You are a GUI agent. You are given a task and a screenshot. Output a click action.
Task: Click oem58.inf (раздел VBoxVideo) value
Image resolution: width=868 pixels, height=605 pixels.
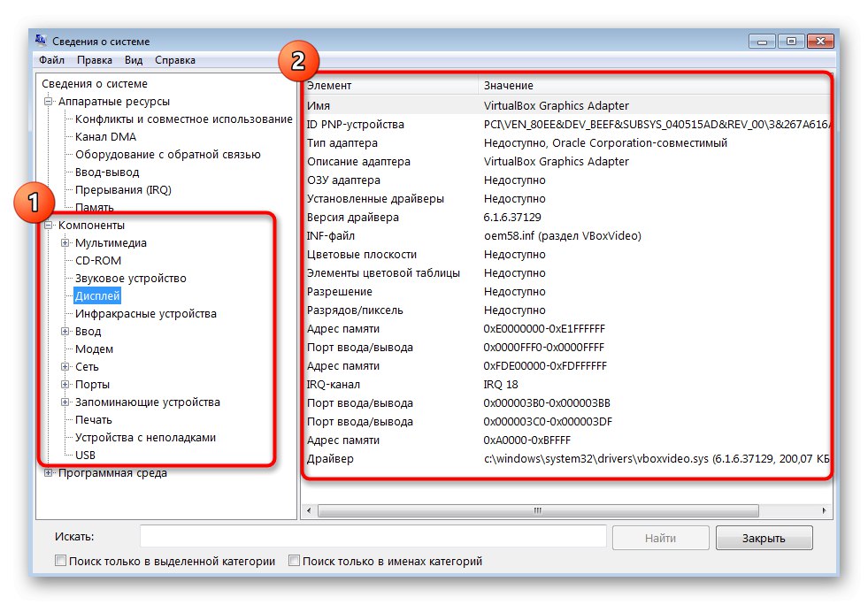pos(563,236)
